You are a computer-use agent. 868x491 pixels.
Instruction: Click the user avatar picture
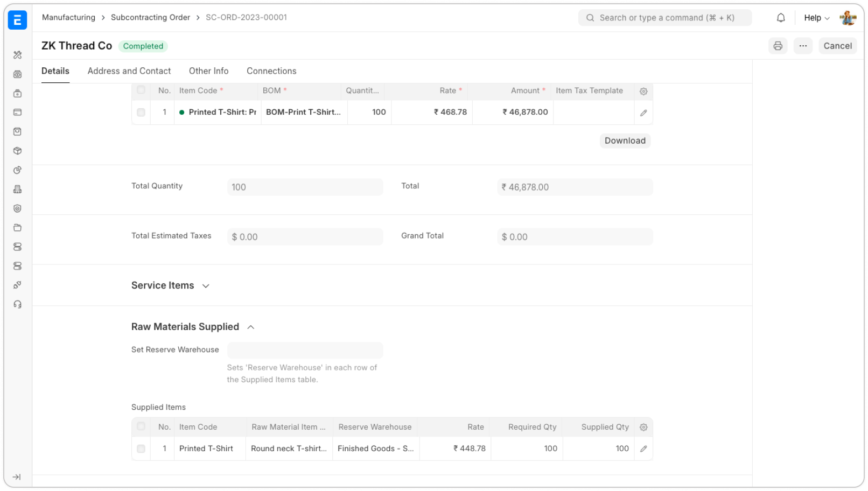tap(848, 18)
